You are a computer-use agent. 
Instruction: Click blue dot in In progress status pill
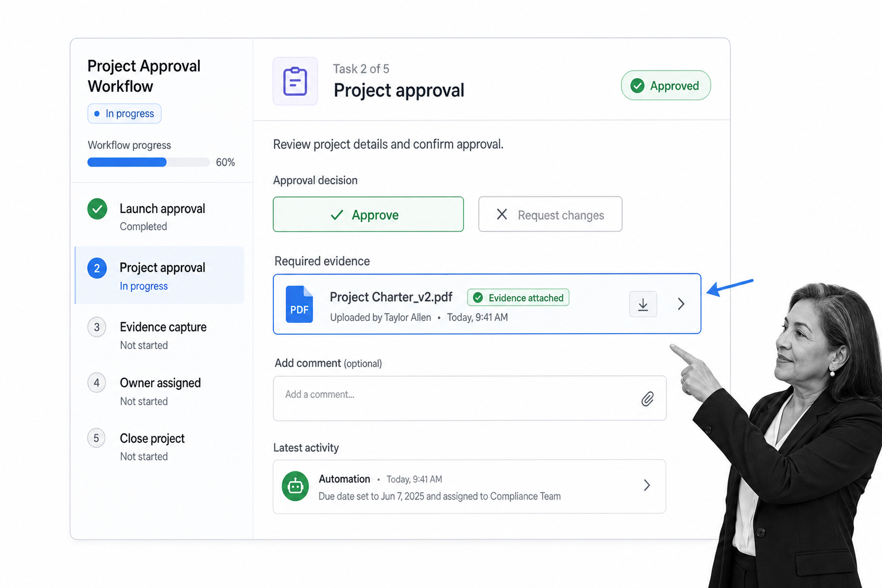click(97, 114)
